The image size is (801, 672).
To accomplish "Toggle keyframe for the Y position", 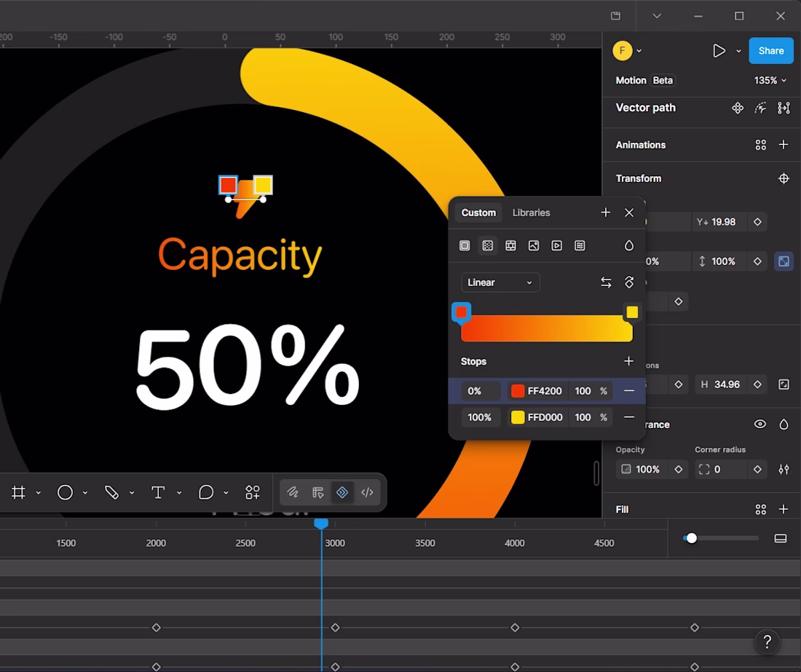I will (x=757, y=221).
